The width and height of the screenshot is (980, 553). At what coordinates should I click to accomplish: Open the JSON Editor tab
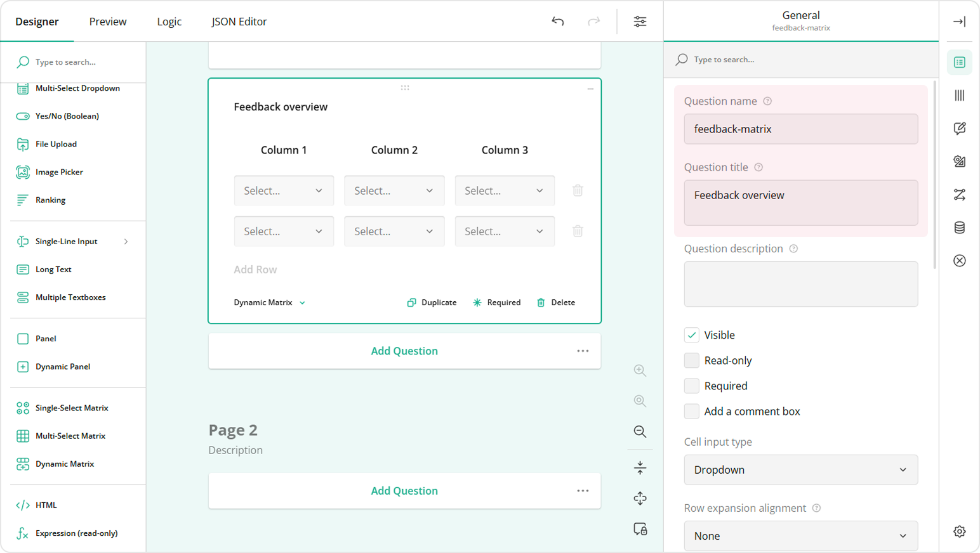pyautogui.click(x=239, y=21)
